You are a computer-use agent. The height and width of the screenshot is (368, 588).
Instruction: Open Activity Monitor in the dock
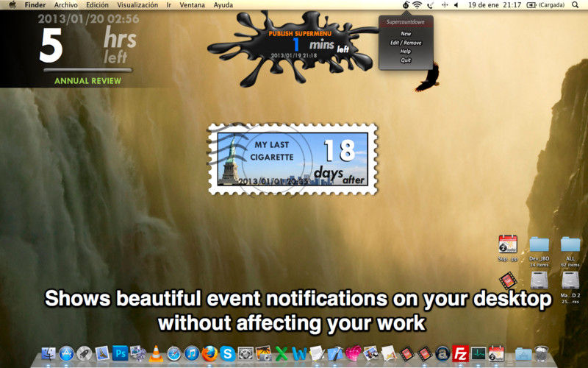click(478, 353)
